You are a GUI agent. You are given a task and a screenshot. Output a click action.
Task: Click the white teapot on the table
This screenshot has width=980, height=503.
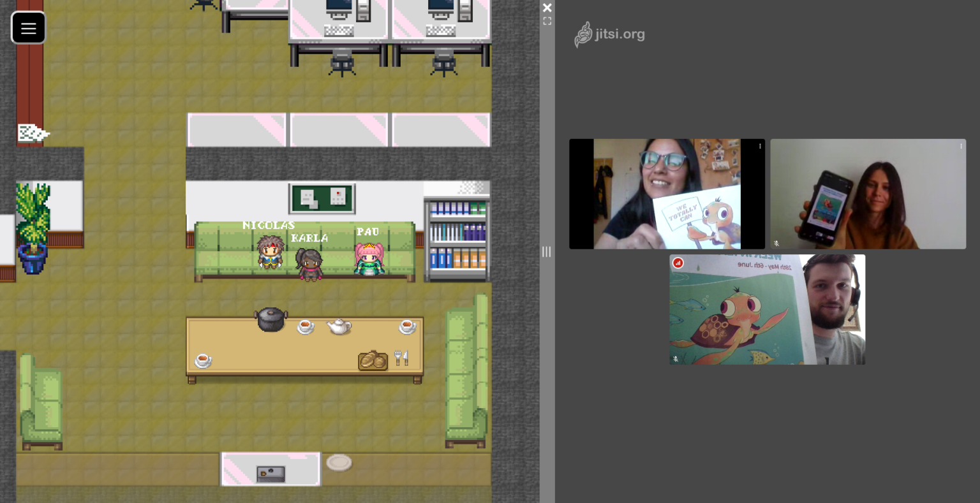pyautogui.click(x=339, y=326)
